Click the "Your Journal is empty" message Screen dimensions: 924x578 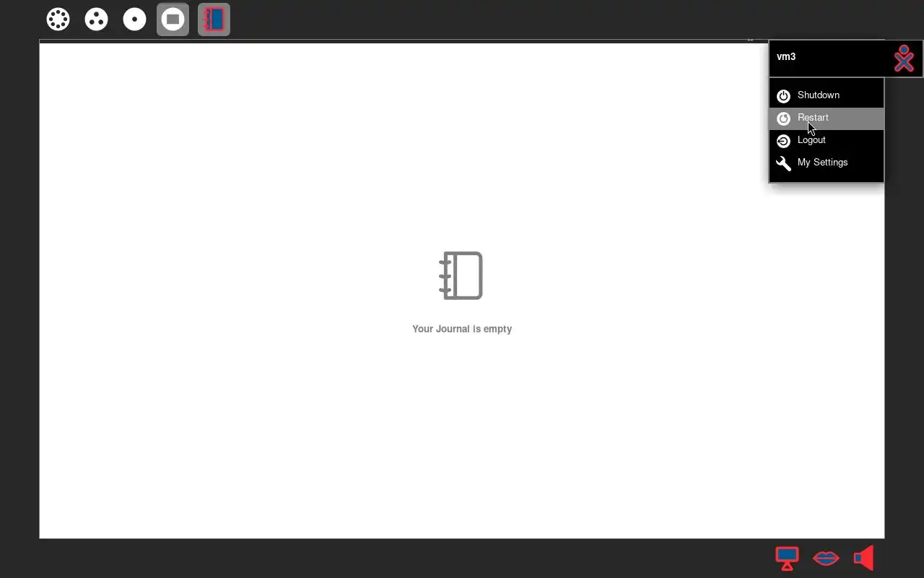(462, 329)
